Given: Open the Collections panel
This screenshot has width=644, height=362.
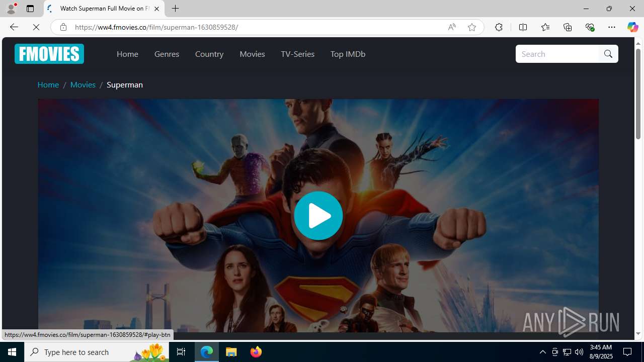Looking at the screenshot, I should [x=568, y=27].
